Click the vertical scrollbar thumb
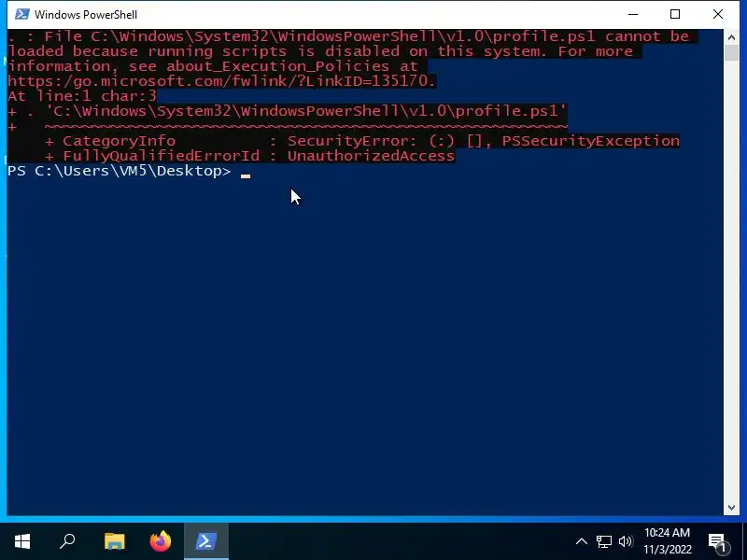 coord(731,52)
